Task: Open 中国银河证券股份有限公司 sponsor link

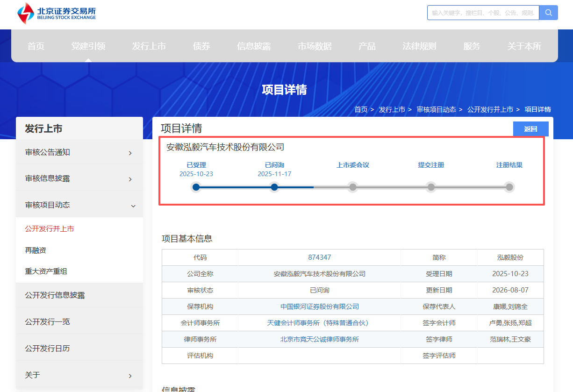Action: coord(320,306)
